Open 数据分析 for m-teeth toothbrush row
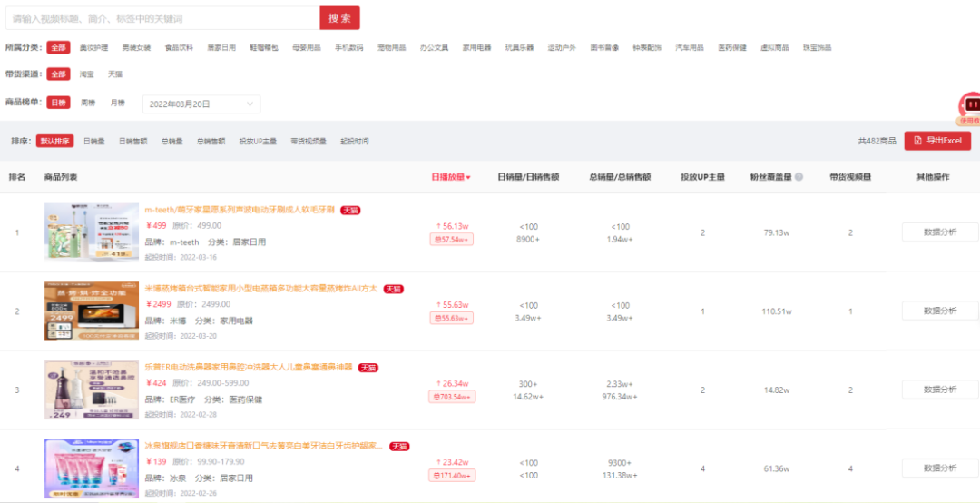Screen dimensions: 980x503 (x=940, y=232)
